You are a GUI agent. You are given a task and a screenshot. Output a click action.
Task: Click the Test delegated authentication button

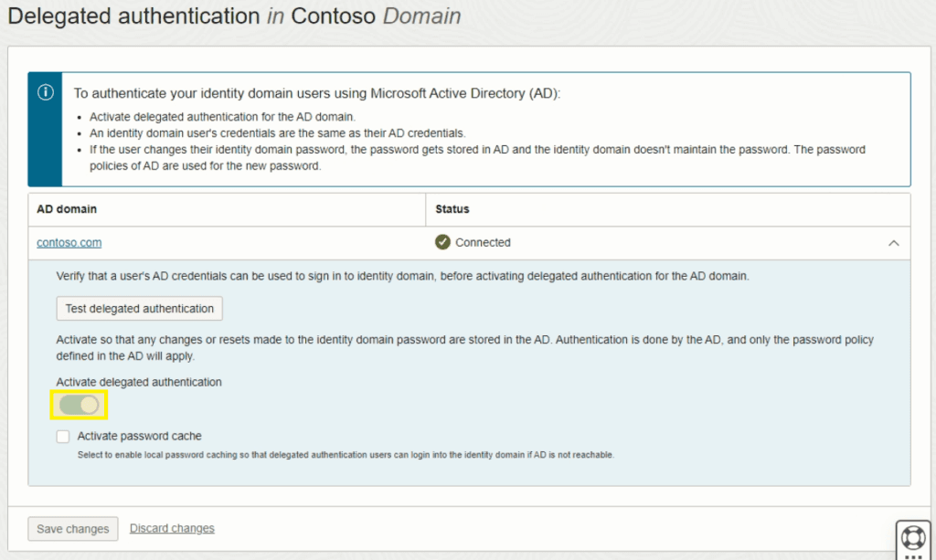[x=139, y=308]
